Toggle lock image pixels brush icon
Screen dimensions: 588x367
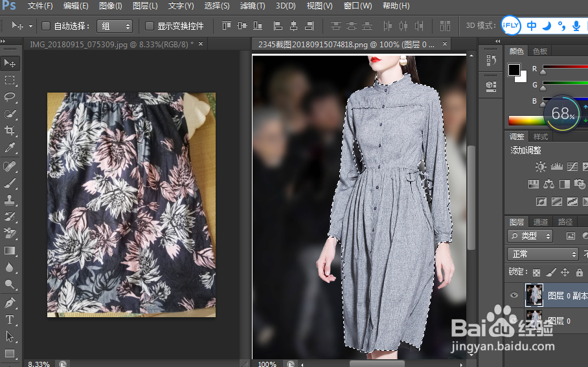550,272
